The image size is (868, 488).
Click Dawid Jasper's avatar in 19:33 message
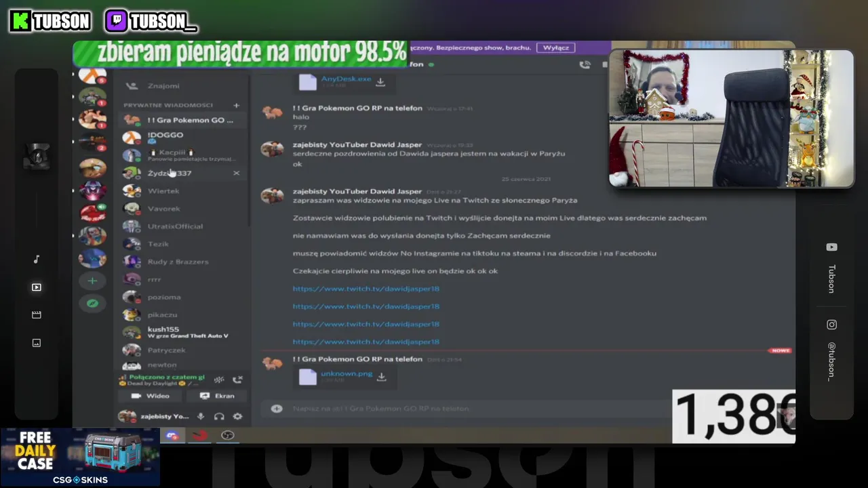tap(272, 149)
